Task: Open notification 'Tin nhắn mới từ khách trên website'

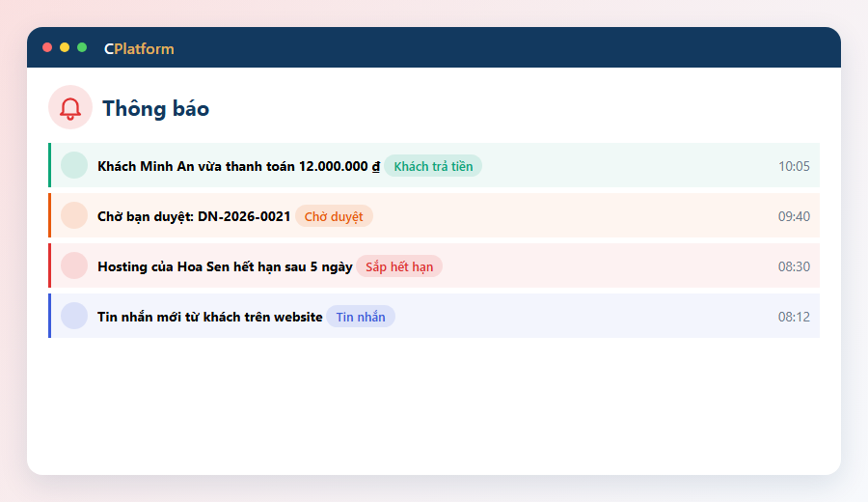Action: [434, 316]
